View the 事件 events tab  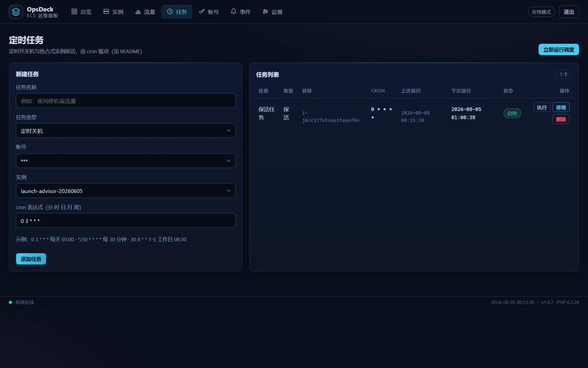(x=240, y=12)
